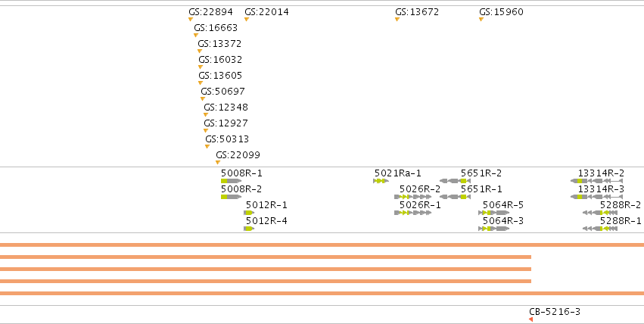This screenshot has height=324, width=644.
Task: Click the 5021Ra-1 label text
Action: point(397,173)
